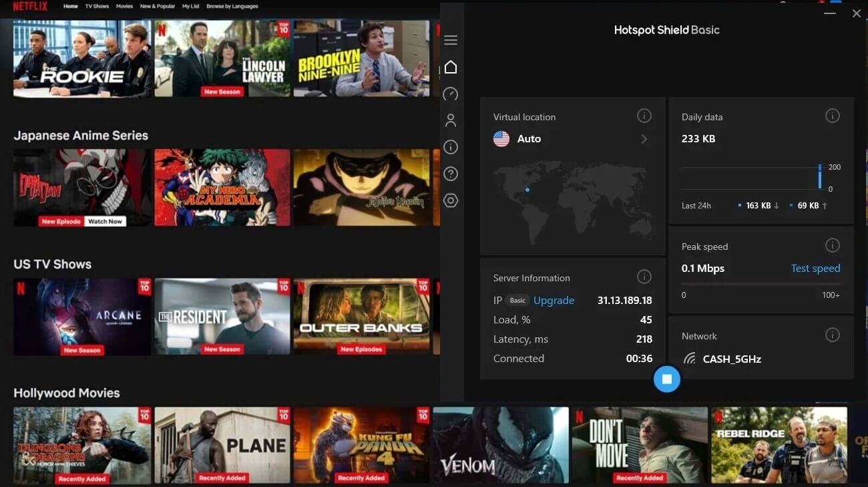Open Netflix New & Popular tab
The width and height of the screenshot is (868, 487).
(x=158, y=7)
